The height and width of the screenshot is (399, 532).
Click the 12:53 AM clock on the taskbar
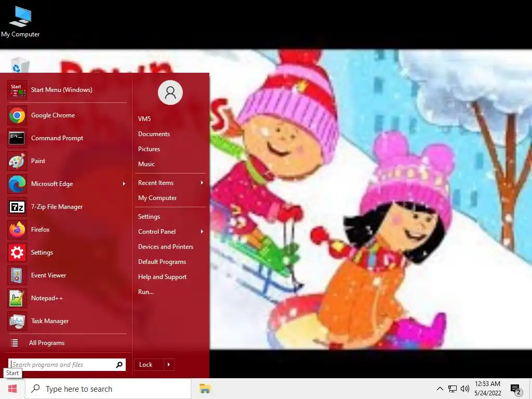click(487, 384)
